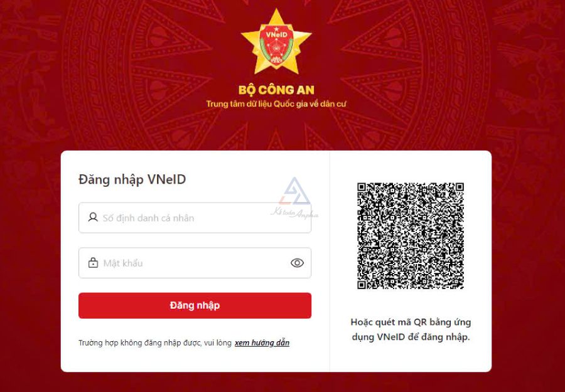Click the Kế toán Anpha watermark logo
Screen dimensions: 565x392
pos(295,198)
